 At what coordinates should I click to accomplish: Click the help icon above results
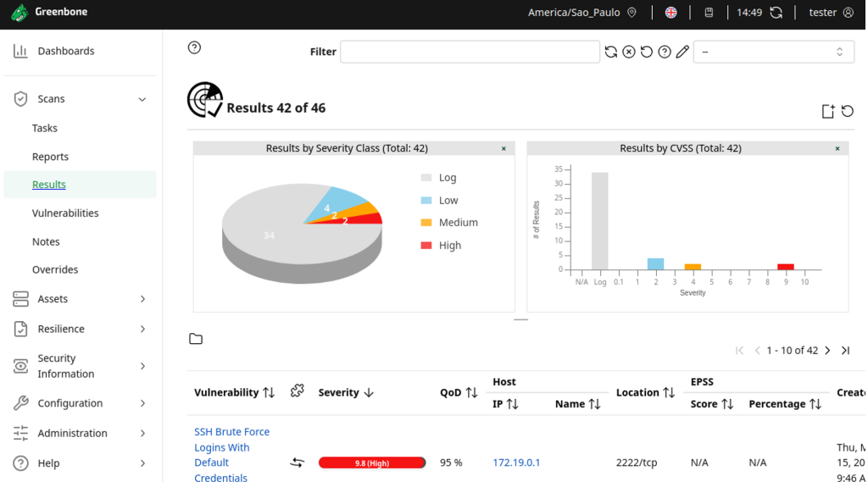click(194, 47)
